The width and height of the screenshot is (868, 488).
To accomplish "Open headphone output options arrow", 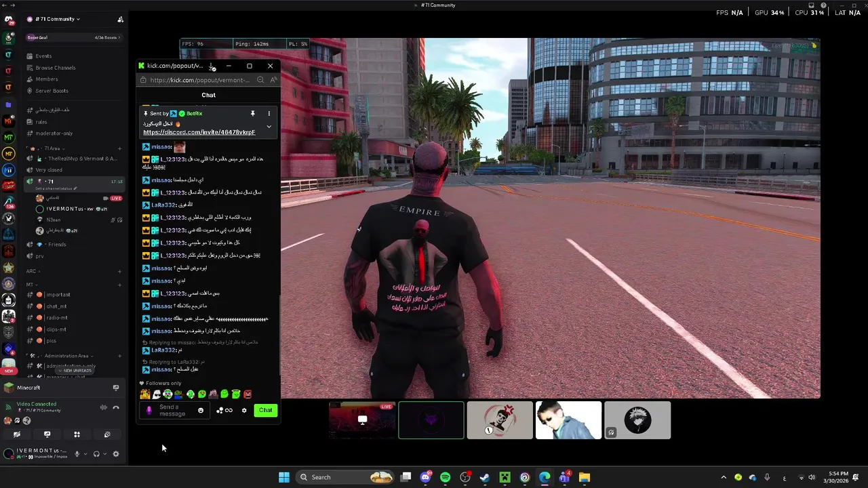I will tap(104, 454).
